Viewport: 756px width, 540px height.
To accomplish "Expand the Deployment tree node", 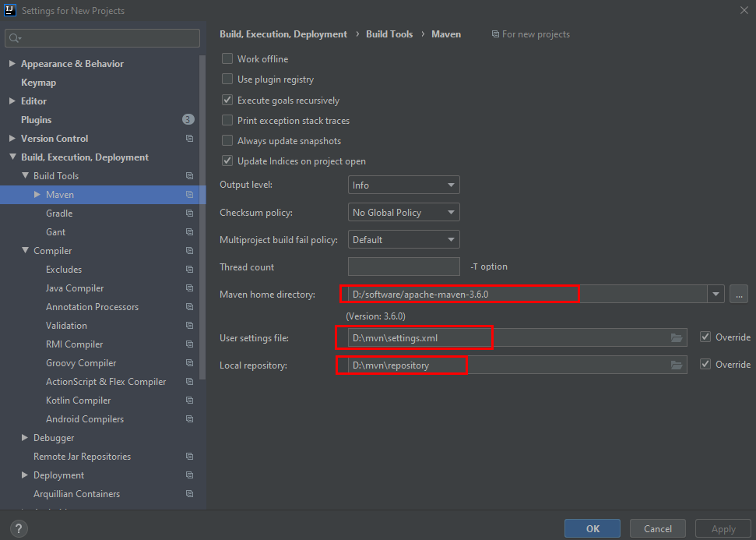I will coord(25,475).
